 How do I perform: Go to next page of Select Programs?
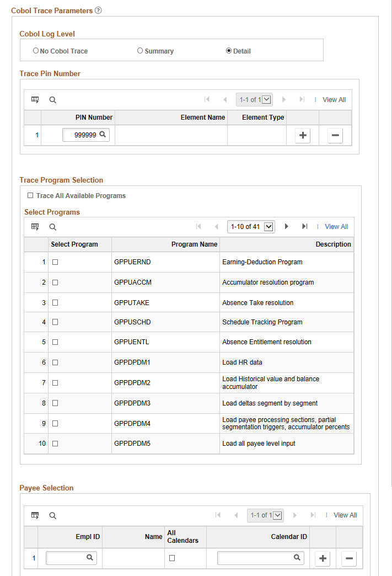286,227
